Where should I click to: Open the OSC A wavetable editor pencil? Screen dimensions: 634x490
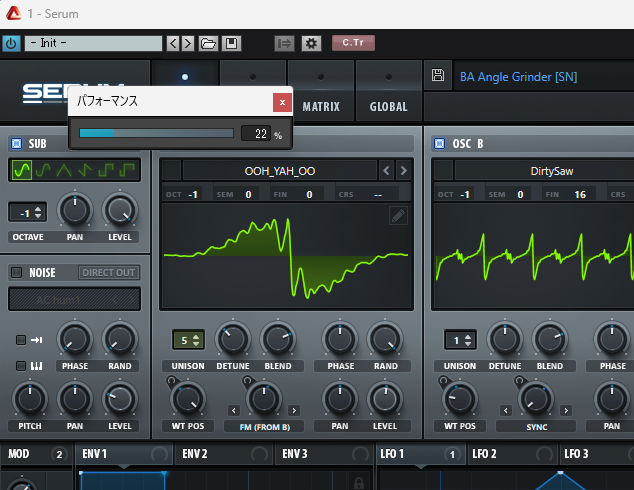point(398,215)
